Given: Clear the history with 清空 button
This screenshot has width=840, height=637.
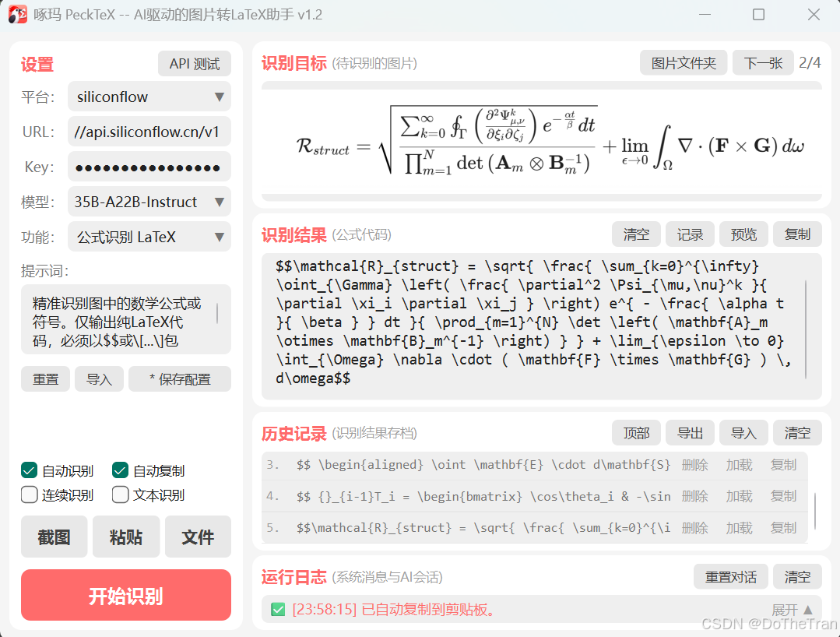Looking at the screenshot, I should 797,432.
